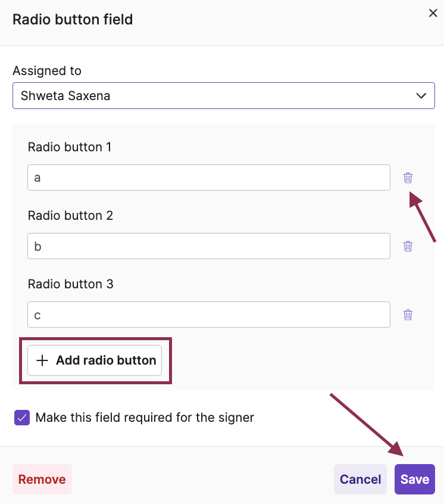Click trash icon beside option "c"
Screen dimensions: 444x504
(408, 315)
